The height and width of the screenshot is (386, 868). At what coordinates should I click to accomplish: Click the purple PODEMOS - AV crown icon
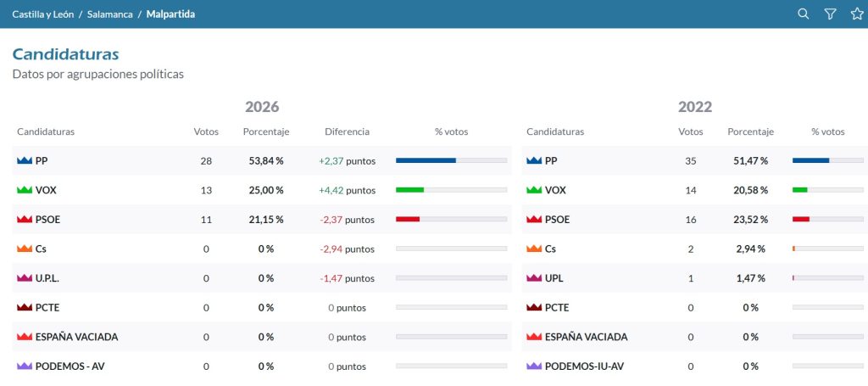point(25,366)
